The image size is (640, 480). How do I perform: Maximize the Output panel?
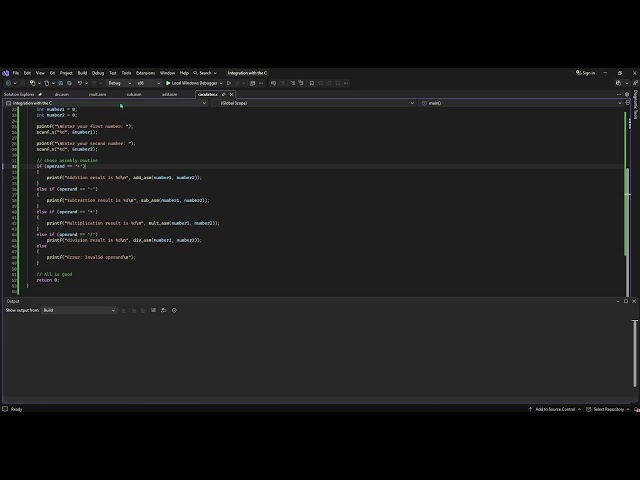point(626,301)
